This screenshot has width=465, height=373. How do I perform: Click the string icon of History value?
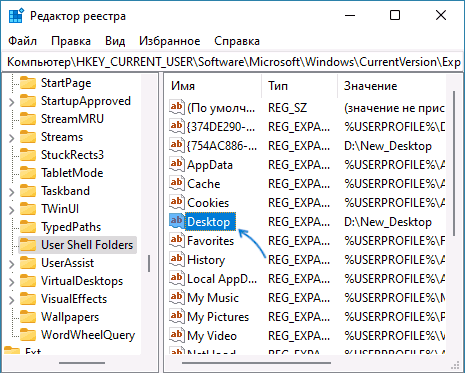click(x=177, y=260)
